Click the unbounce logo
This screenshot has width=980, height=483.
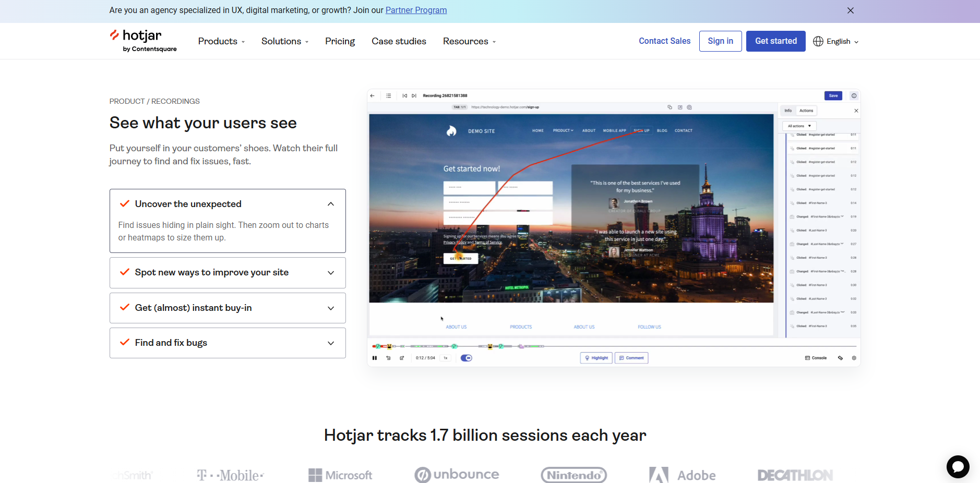[x=457, y=475]
